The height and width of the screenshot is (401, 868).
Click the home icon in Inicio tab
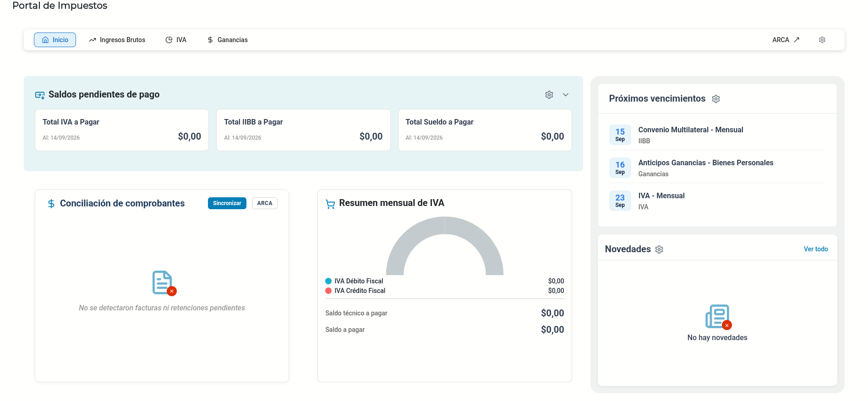45,40
